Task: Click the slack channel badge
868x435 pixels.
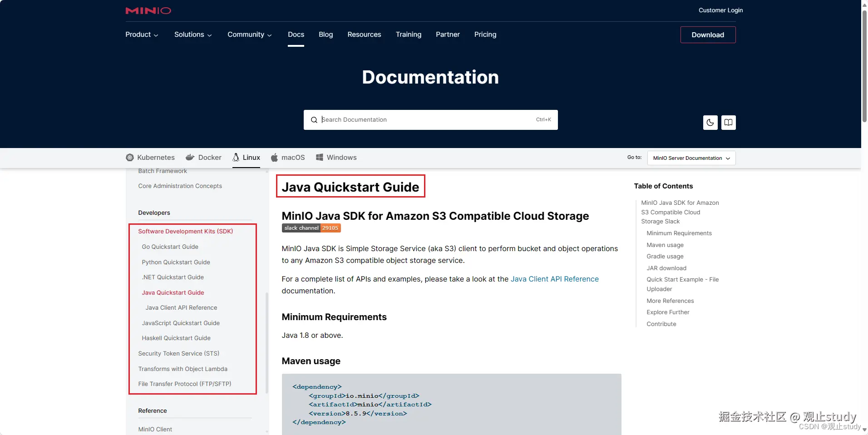Action: tap(311, 228)
